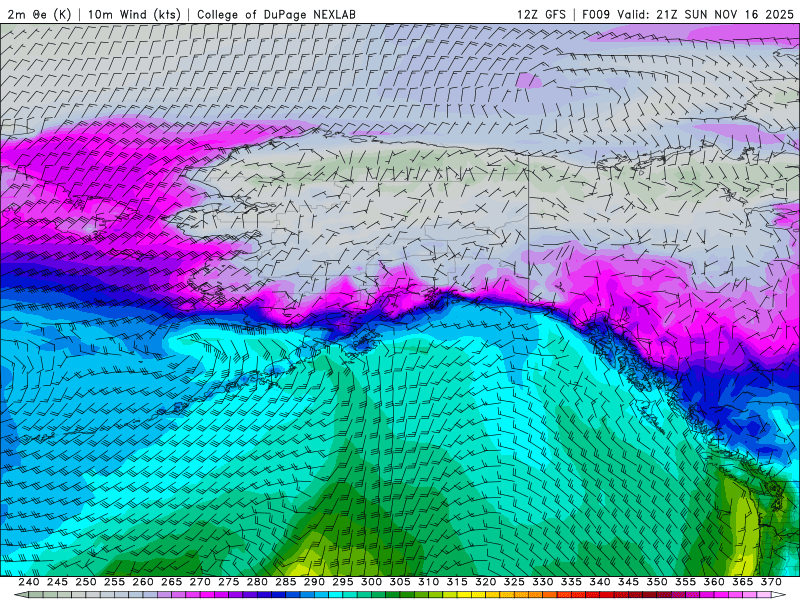Select the 300 legend value
This screenshot has height=600, width=800.
tap(371, 582)
